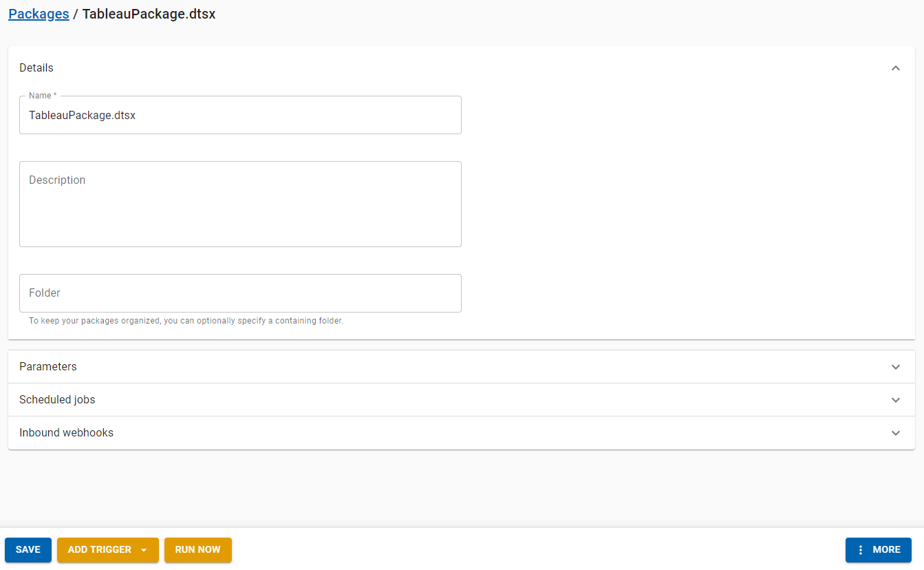The width and height of the screenshot is (924, 570).
Task: Collapse the Details section using its chevron
Action: pos(895,68)
